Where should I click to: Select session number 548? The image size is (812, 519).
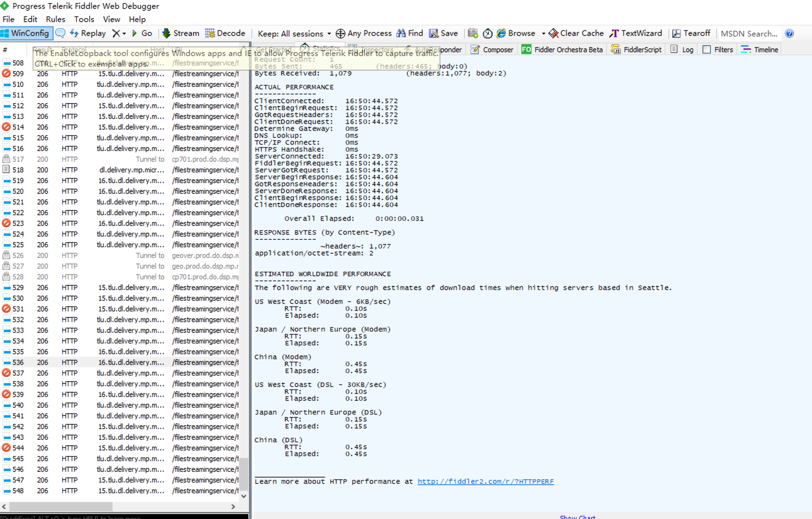point(18,491)
